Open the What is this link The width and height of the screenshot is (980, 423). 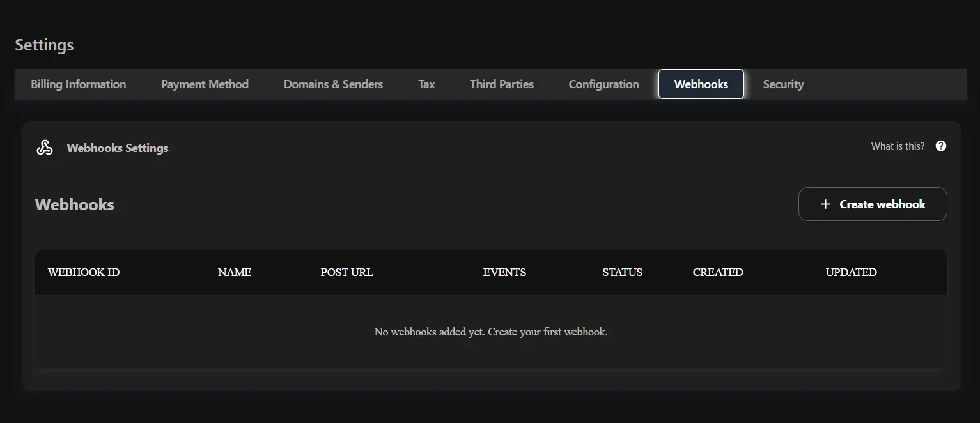tap(898, 146)
